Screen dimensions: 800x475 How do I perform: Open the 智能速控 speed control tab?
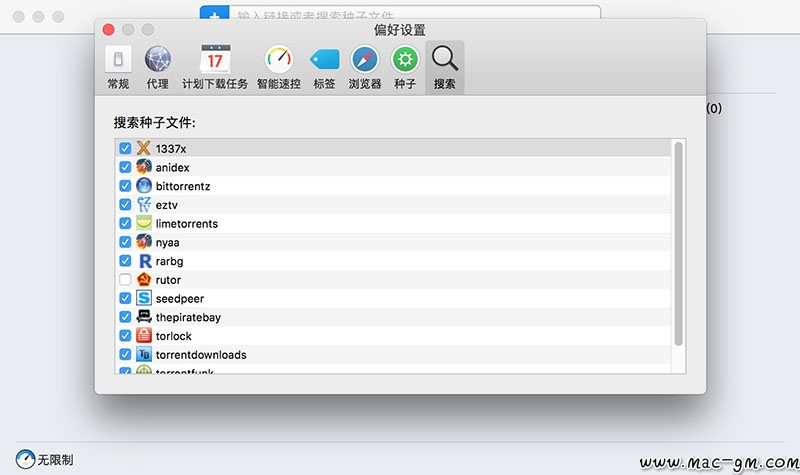click(279, 68)
